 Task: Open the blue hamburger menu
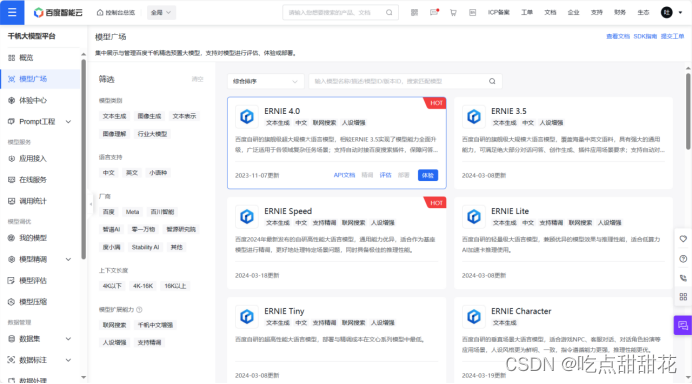[x=12, y=12]
